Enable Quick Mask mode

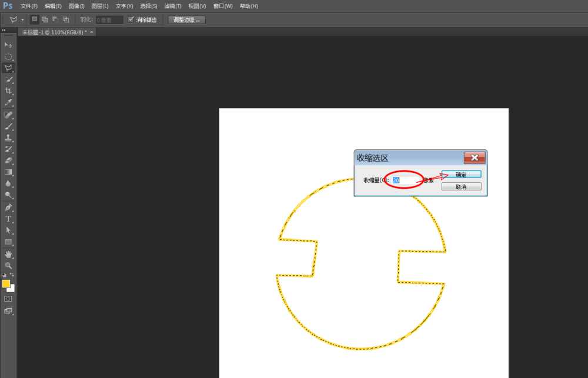8,299
